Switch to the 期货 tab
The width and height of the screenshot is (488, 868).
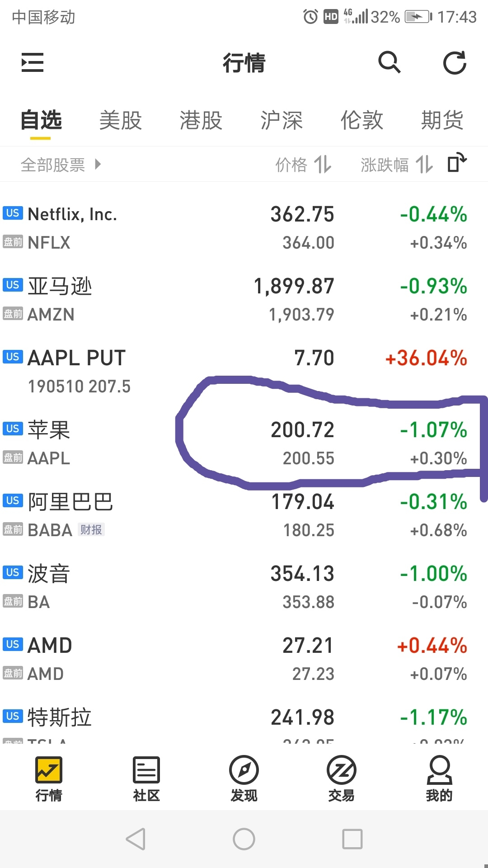[x=442, y=120]
